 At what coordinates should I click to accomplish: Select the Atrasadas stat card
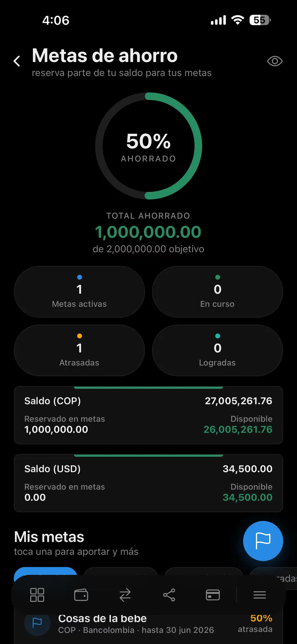[x=79, y=351]
